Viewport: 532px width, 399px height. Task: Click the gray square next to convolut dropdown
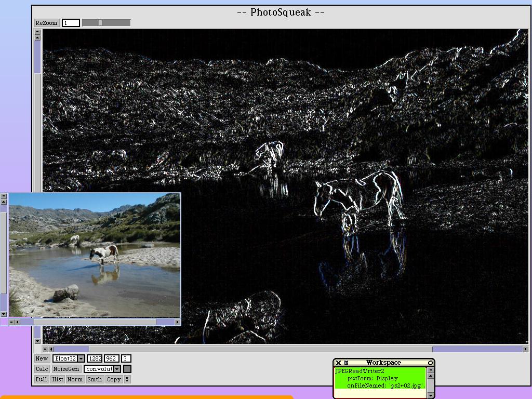coord(127,369)
